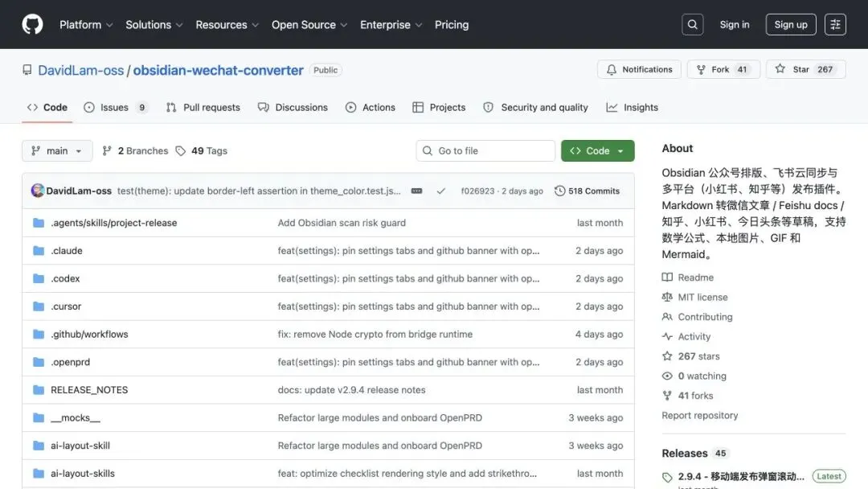This screenshot has height=489, width=868.
Task: Open the MIT license link
Action: [695, 297]
